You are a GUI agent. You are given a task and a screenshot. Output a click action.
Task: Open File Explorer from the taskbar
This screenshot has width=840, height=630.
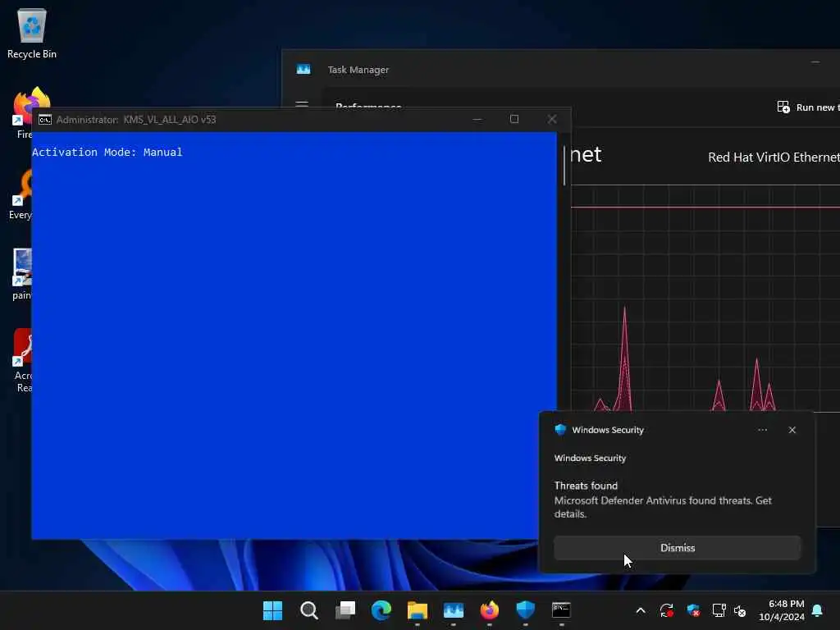coord(418,610)
